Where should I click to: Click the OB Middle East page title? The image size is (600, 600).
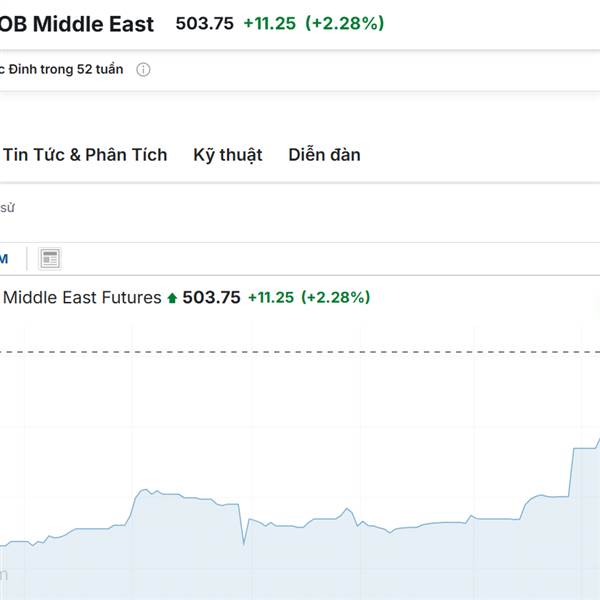coord(77,24)
